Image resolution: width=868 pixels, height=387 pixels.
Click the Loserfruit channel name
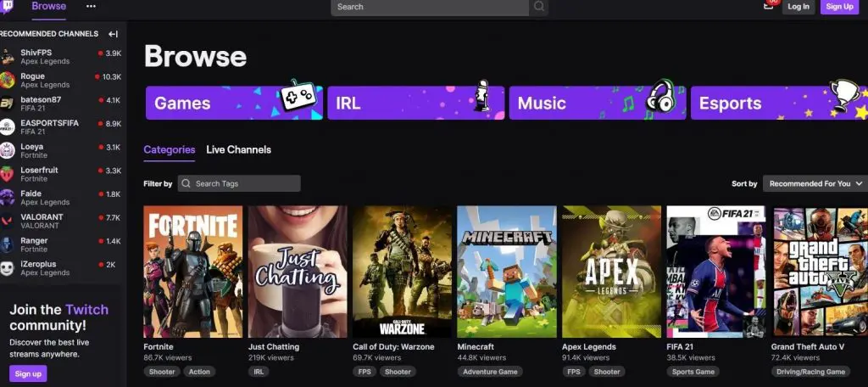[x=39, y=171]
